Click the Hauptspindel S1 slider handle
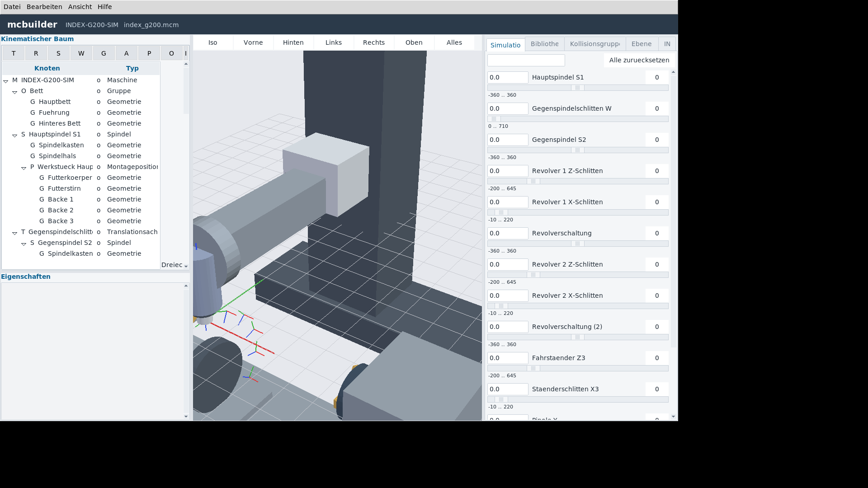 (577, 88)
